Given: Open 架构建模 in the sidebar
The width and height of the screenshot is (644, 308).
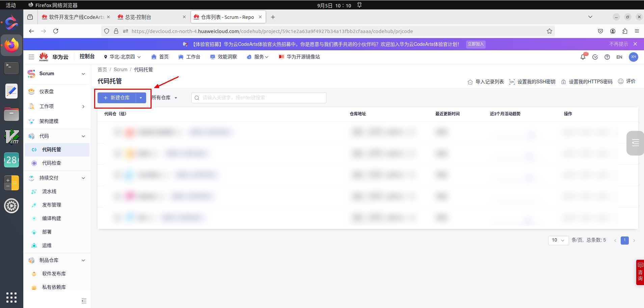Looking at the screenshot, I should tap(49, 121).
